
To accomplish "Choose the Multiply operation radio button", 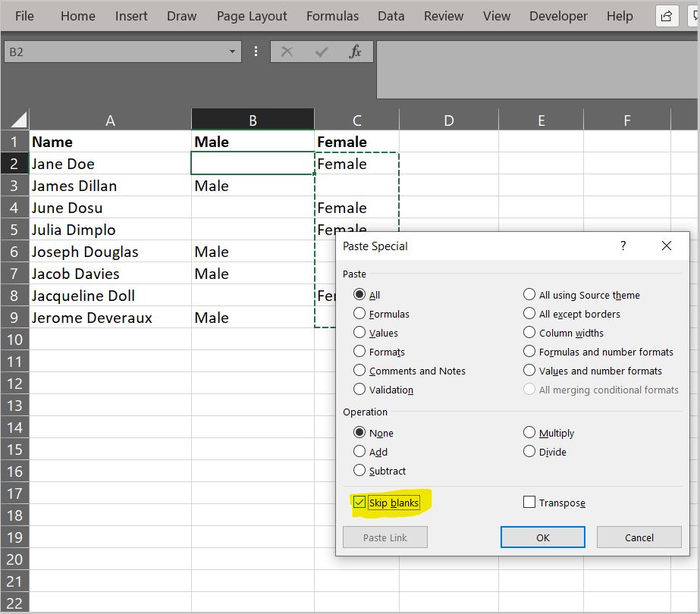I will (x=529, y=432).
